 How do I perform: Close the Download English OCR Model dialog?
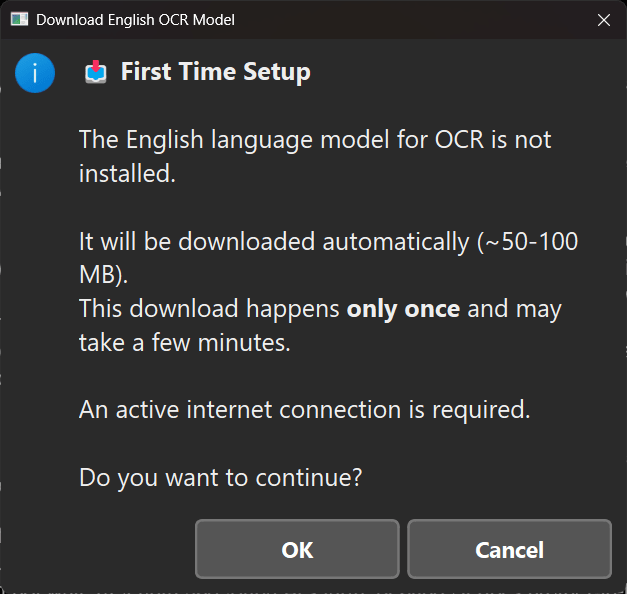(x=603, y=20)
